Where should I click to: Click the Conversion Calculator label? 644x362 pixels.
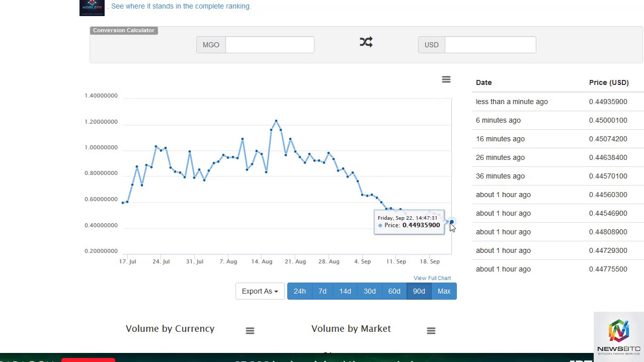point(124,30)
